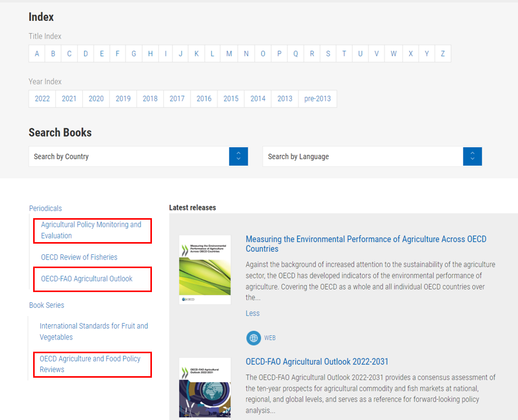518x420 pixels.
Task: Filter by year 2017
Action: click(x=177, y=99)
